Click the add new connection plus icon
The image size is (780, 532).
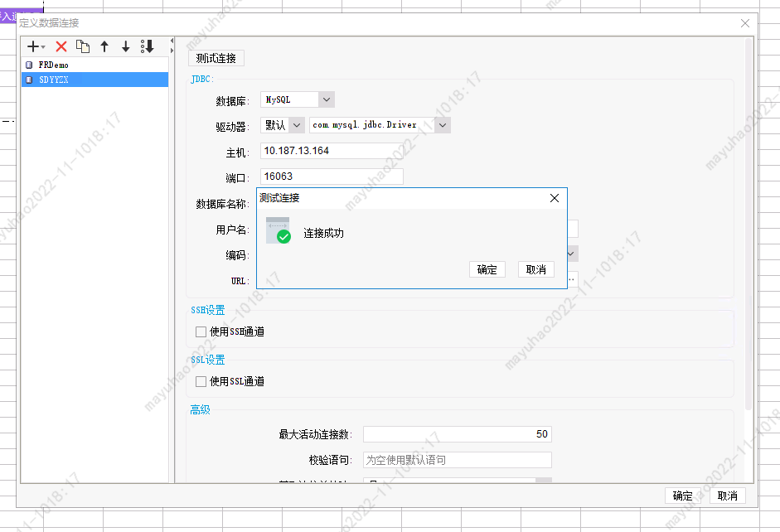pyautogui.click(x=33, y=46)
